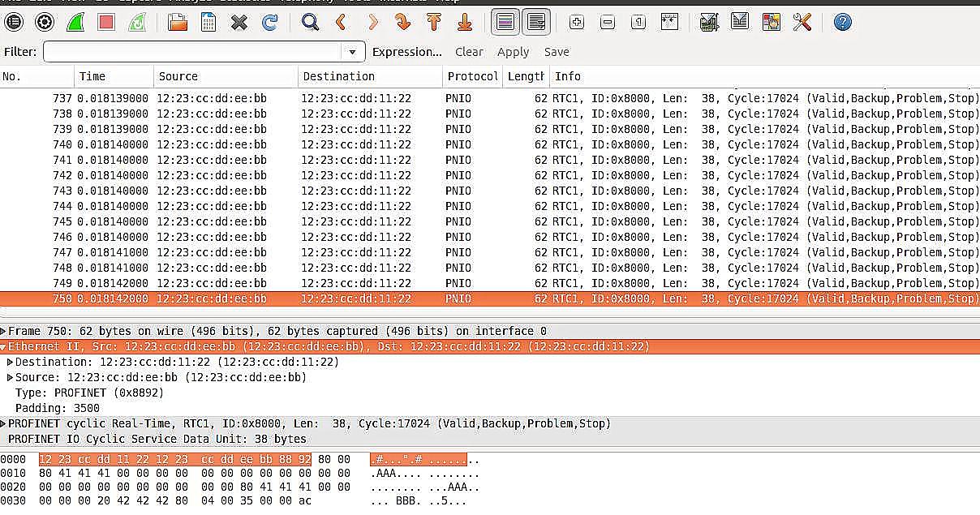980x515 pixels.
Task: Zoom in the packet text
Action: (x=577, y=22)
